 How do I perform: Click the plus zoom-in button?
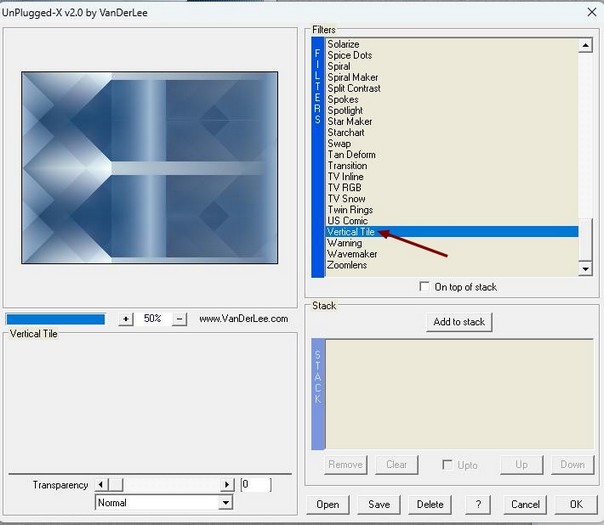[x=126, y=319]
